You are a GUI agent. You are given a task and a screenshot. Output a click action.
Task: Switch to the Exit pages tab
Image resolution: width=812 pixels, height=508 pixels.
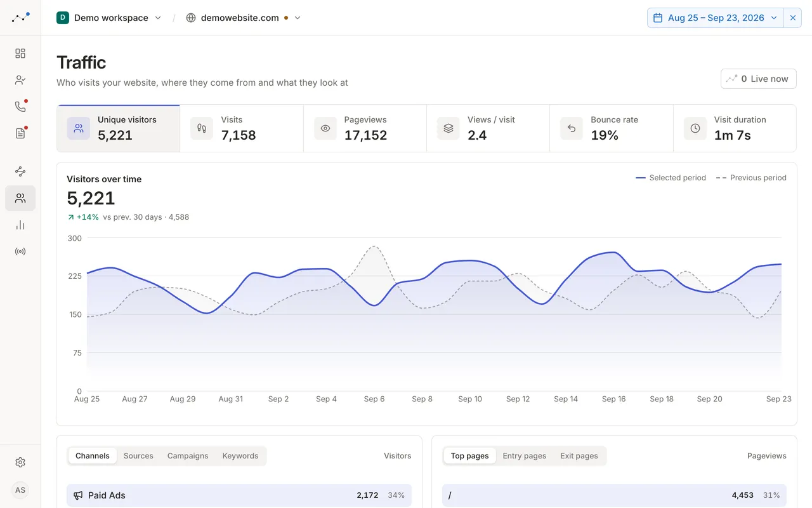(579, 456)
